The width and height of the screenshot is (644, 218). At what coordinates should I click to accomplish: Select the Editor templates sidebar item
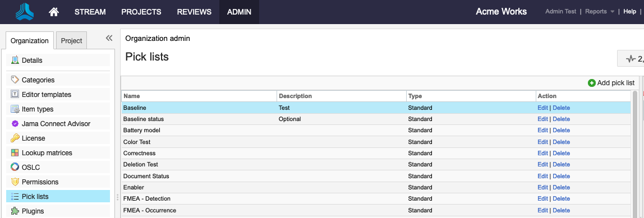[58, 94]
